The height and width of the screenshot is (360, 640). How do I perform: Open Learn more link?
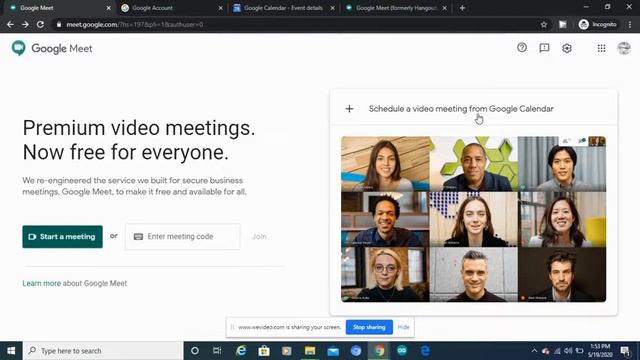coord(41,283)
